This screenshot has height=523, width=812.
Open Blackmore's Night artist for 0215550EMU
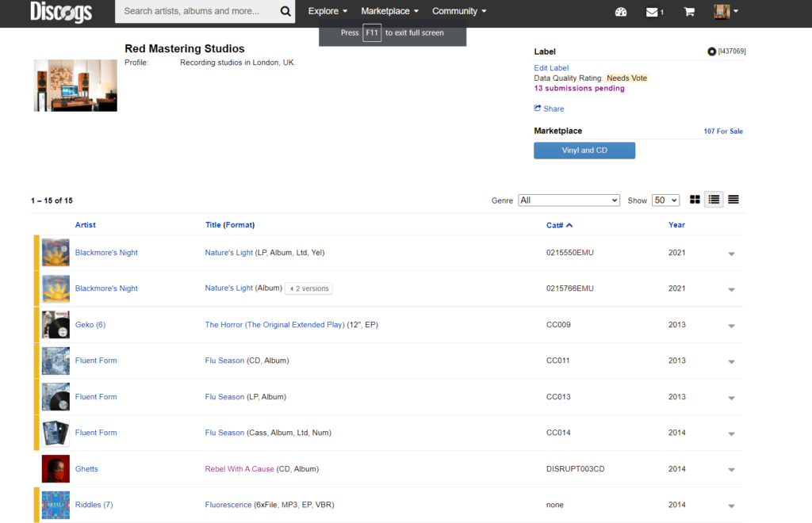(x=106, y=253)
